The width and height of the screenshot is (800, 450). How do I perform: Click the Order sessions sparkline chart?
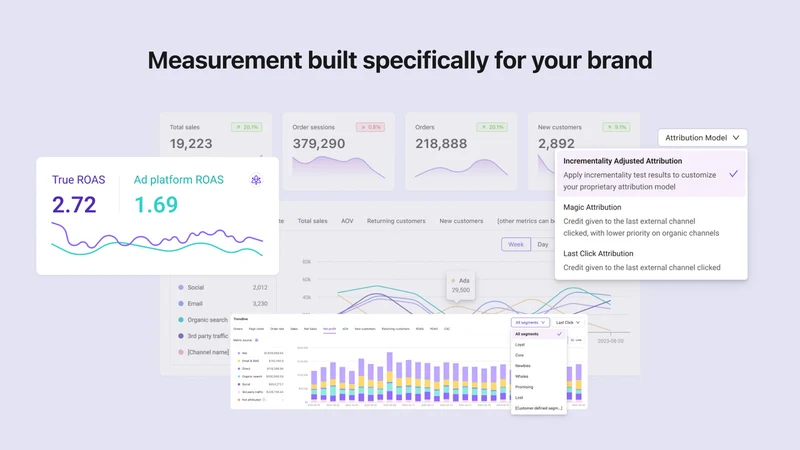tap(338, 167)
